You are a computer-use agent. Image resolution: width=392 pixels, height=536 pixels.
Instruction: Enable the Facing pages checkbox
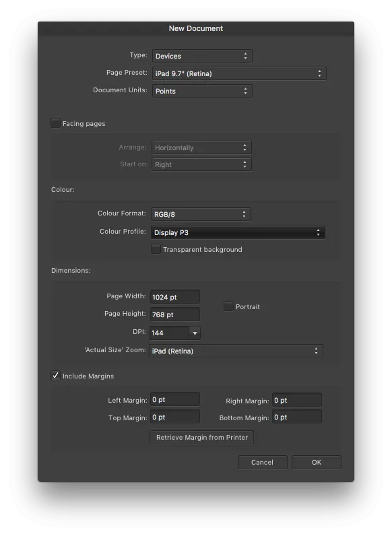point(55,123)
